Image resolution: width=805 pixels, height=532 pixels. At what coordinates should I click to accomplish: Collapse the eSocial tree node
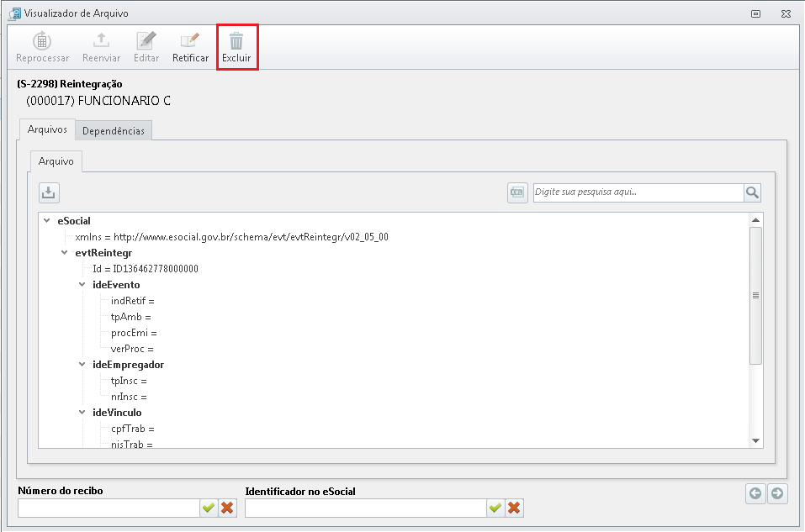point(47,220)
